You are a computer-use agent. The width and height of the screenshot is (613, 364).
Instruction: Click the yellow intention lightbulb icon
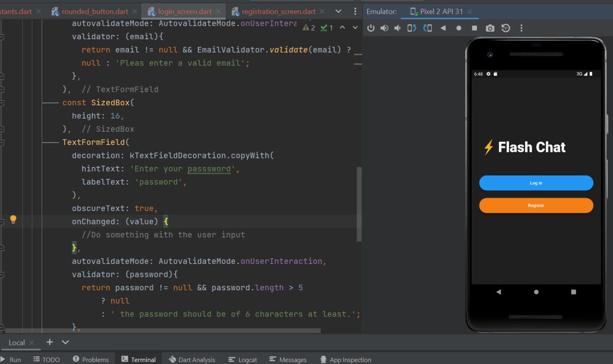point(13,220)
